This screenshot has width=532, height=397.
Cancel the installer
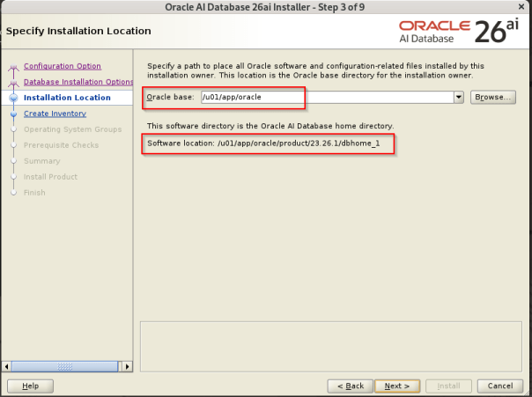tap(499, 386)
